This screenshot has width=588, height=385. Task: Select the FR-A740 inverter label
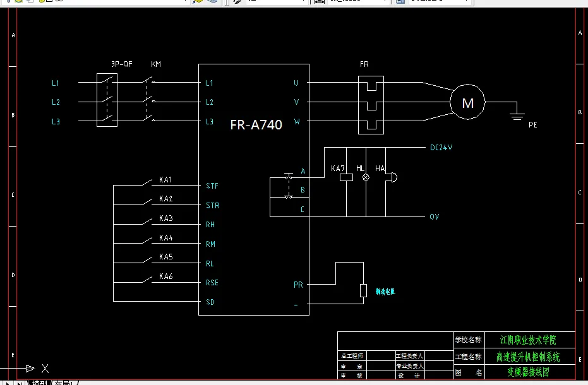point(256,125)
